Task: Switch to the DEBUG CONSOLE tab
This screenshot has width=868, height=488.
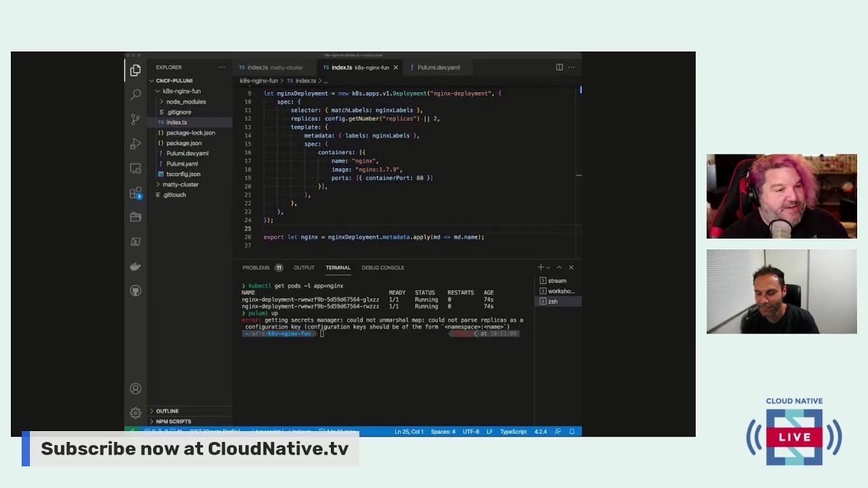Action: point(382,267)
